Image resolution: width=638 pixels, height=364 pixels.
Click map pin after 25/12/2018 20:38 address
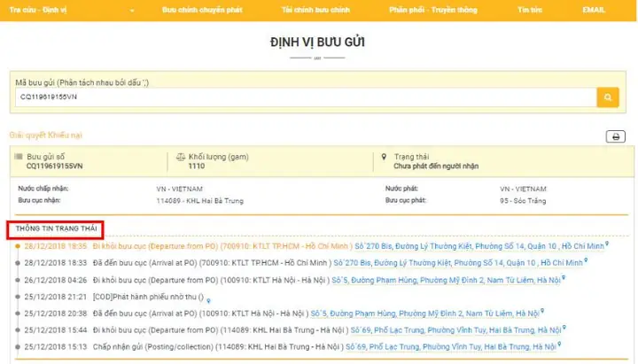(542, 311)
